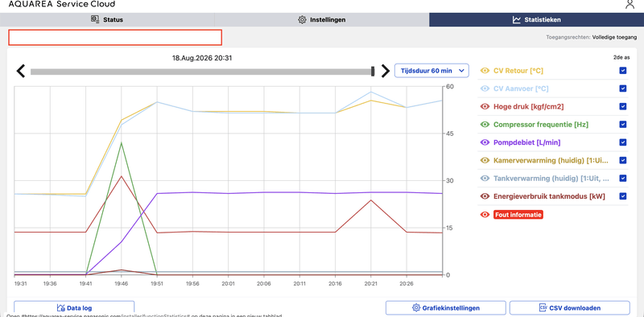
Task: Uncheck 2de as checkbox for Compressor frequentie
Action: pos(623,125)
